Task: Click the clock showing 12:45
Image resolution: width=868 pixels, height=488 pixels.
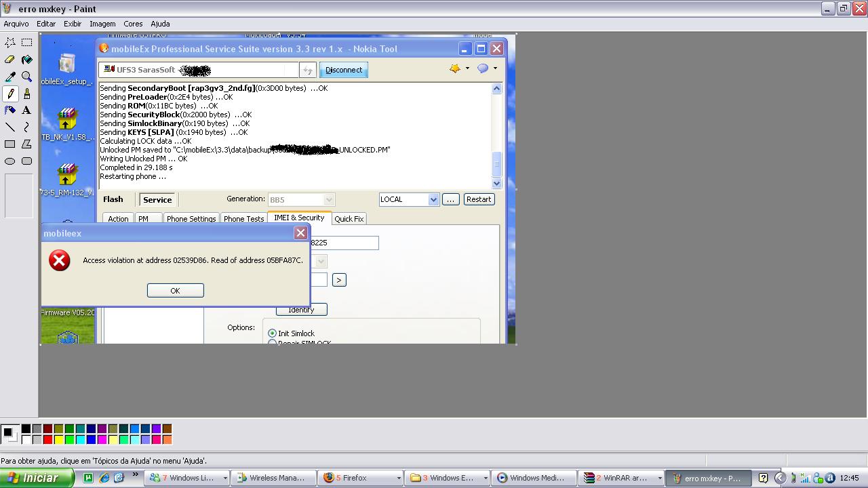Action: click(x=850, y=478)
